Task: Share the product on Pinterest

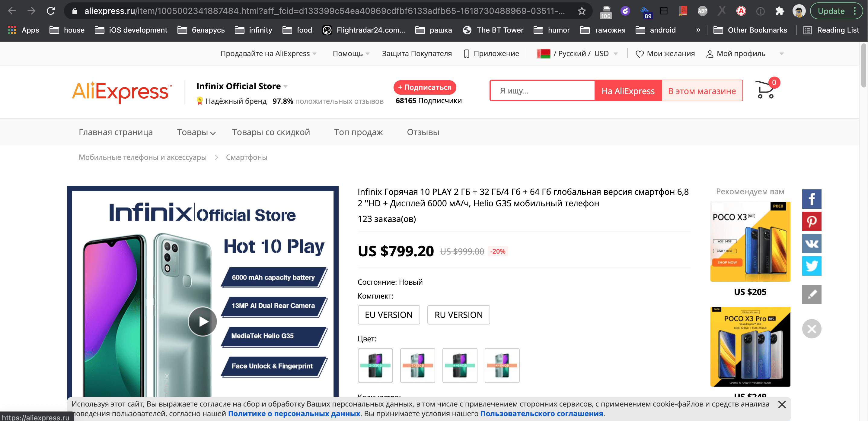Action: 811,221
